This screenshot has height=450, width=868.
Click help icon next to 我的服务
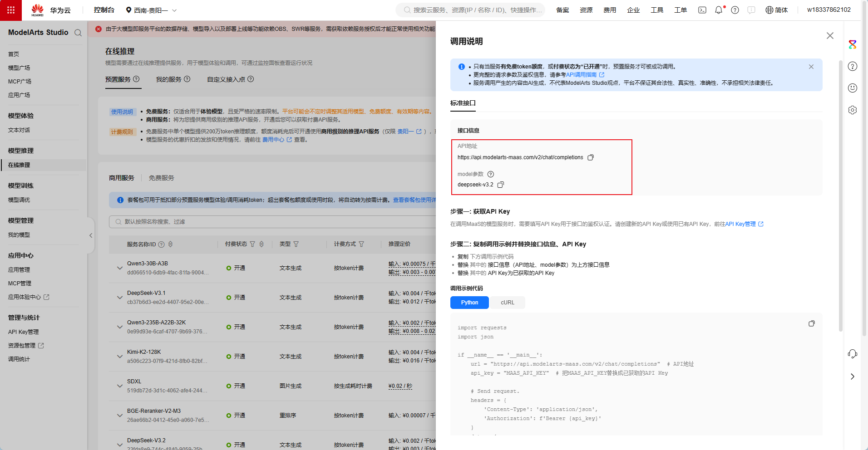[187, 79]
